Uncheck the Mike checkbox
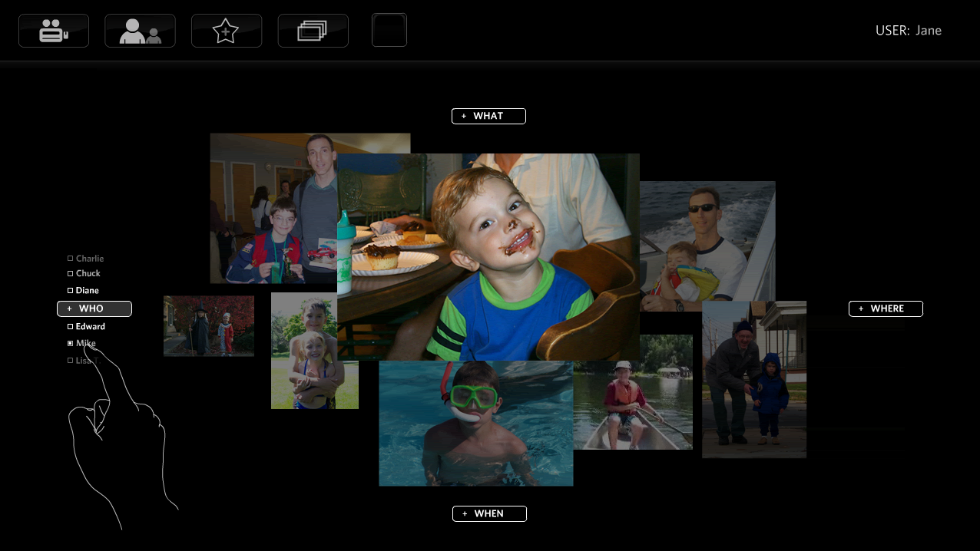 click(71, 344)
